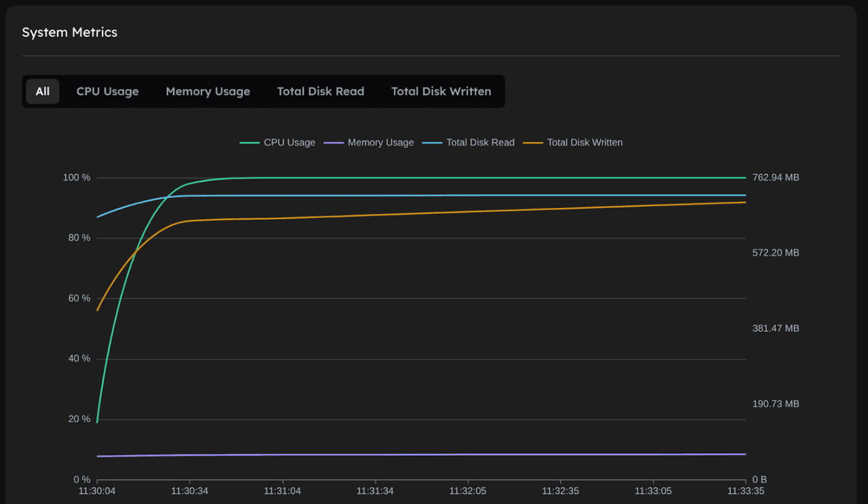Image resolution: width=868 pixels, height=504 pixels.
Task: Click the 11:30:04 timestamp label
Action: click(x=97, y=490)
